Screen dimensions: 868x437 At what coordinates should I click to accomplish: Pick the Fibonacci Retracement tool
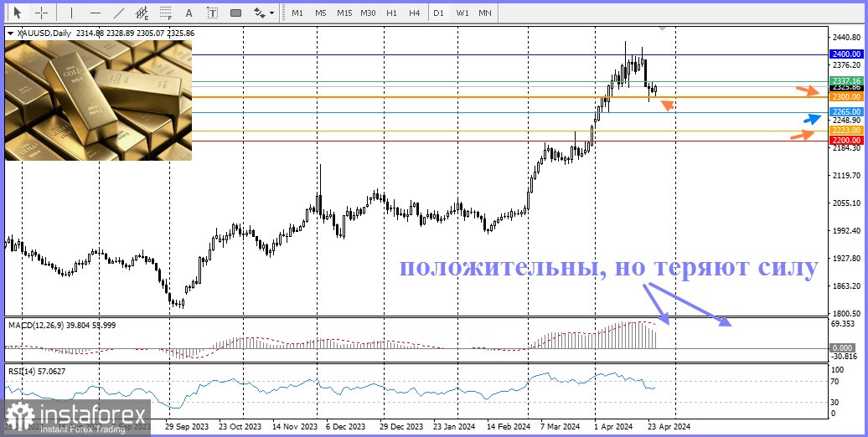[165, 13]
